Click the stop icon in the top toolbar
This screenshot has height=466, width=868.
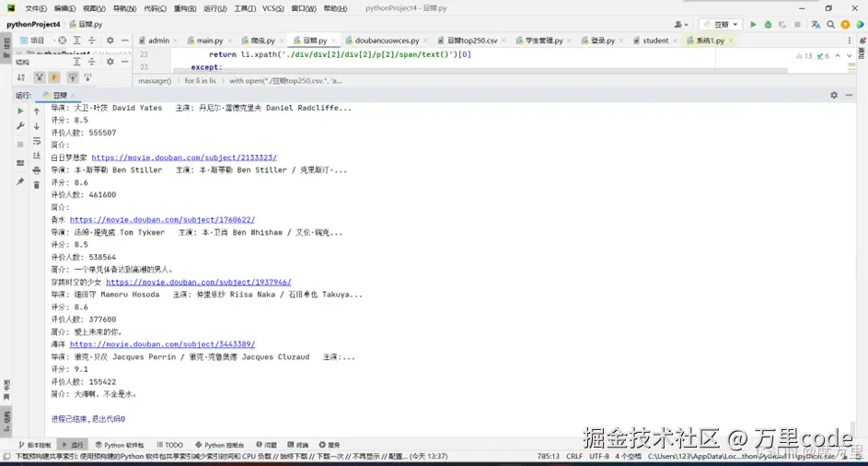pyautogui.click(x=797, y=24)
